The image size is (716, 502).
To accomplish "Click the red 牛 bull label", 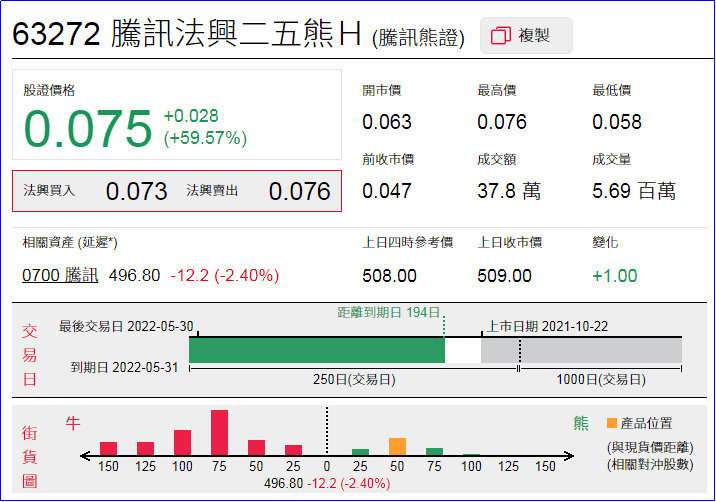I will (x=72, y=424).
